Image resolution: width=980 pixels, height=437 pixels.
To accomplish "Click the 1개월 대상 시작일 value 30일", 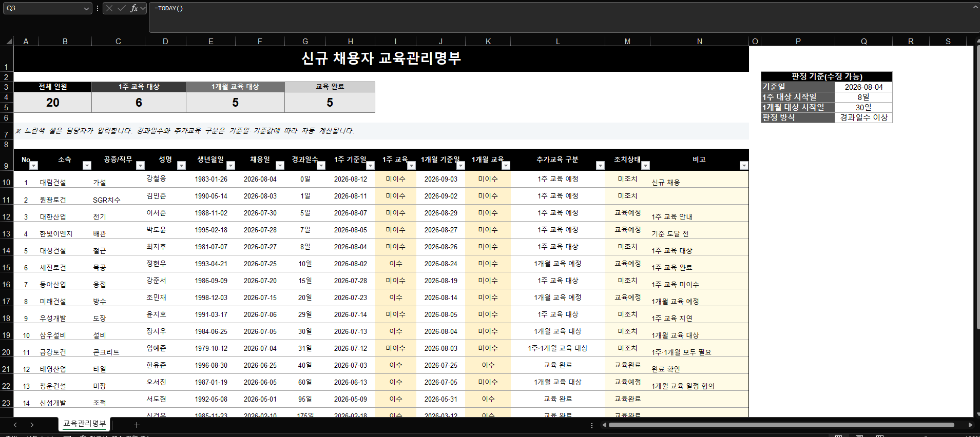I will 864,107.
